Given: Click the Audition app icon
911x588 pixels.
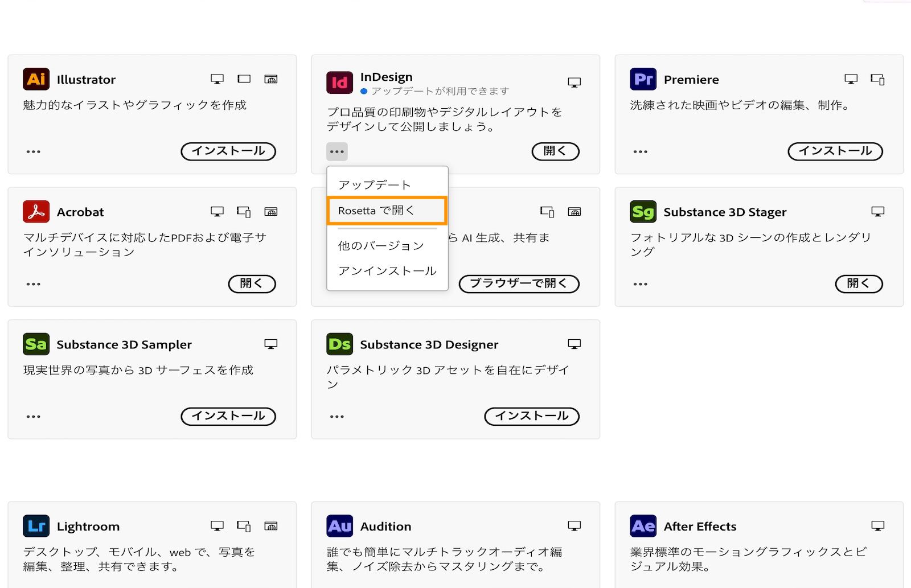Looking at the screenshot, I should (339, 526).
